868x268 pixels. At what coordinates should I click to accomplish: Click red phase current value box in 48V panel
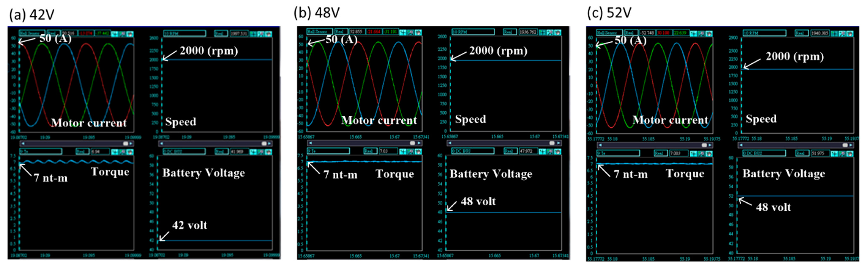click(x=374, y=32)
